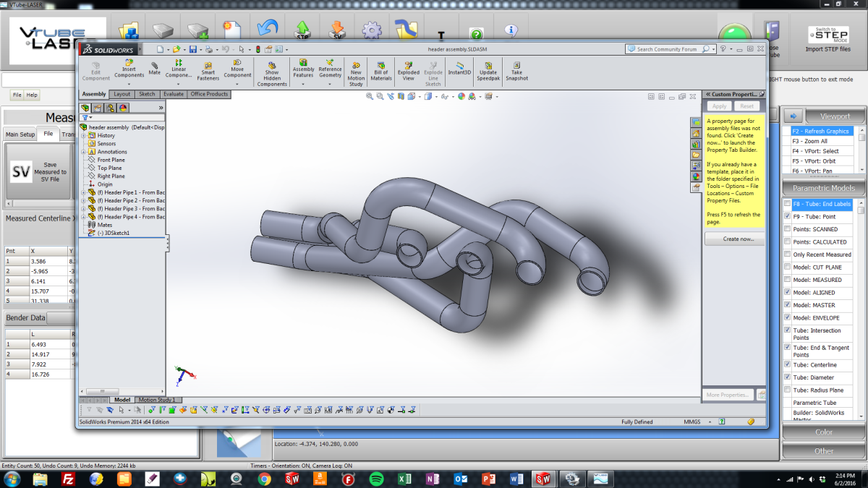The image size is (868, 488).
Task: Toggle Instant3D in toolbar
Action: 459,68
